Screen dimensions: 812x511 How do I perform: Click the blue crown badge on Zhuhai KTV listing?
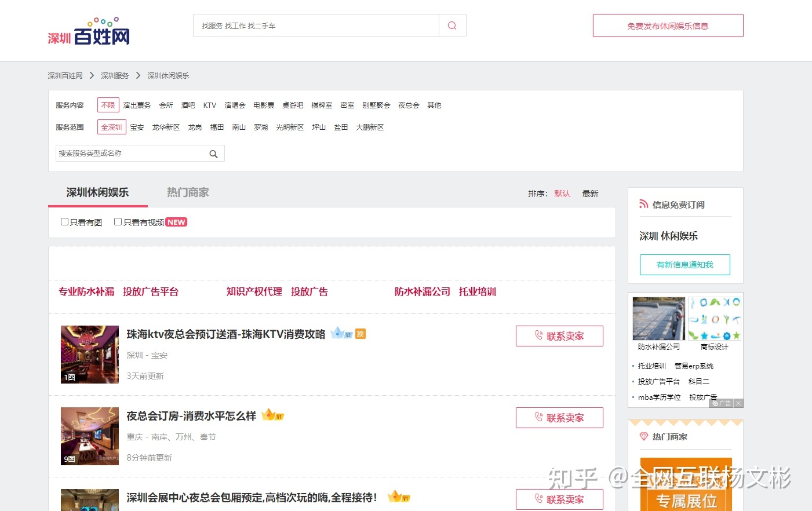tap(340, 333)
